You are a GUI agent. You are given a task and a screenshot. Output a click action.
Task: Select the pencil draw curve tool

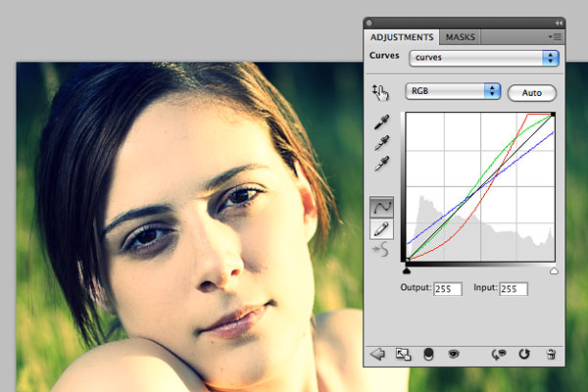(x=381, y=230)
